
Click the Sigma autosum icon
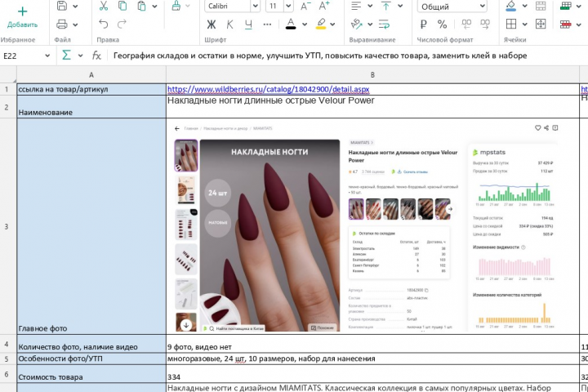[x=66, y=56]
